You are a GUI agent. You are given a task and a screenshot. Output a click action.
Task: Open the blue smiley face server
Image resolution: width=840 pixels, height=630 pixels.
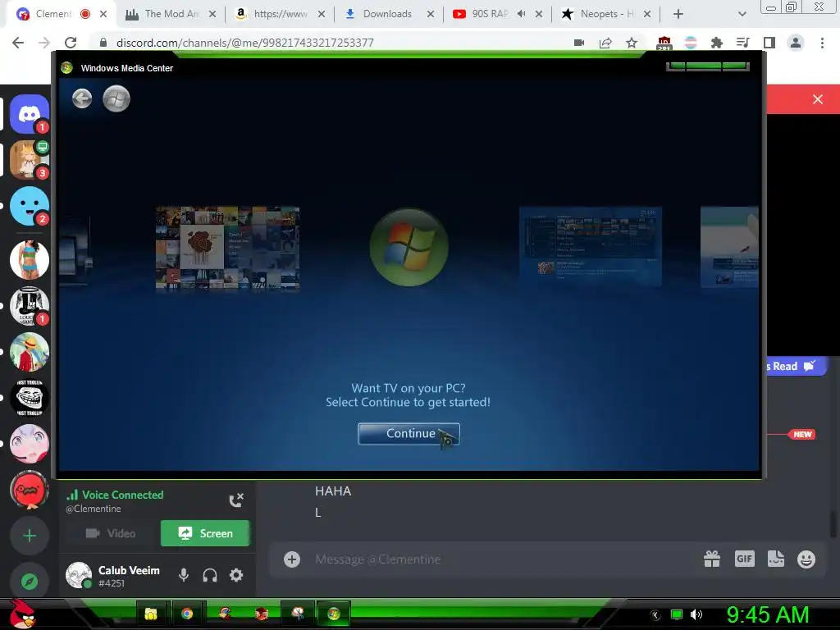[x=29, y=206]
